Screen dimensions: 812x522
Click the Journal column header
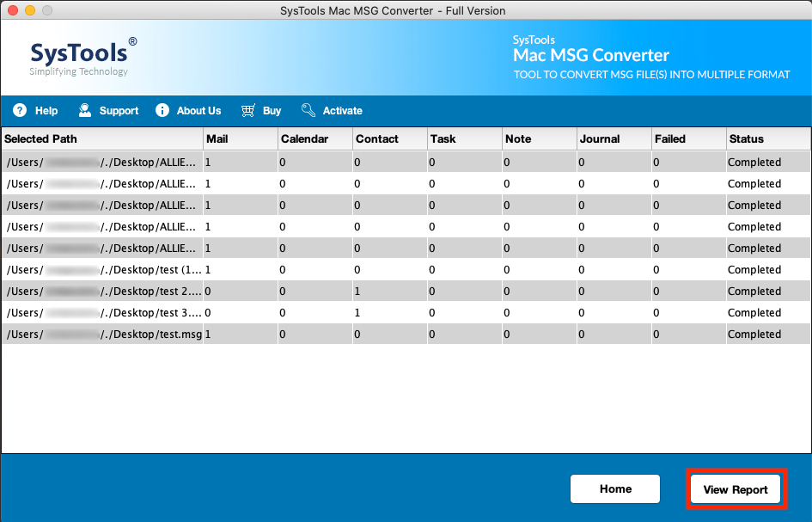[x=614, y=139]
